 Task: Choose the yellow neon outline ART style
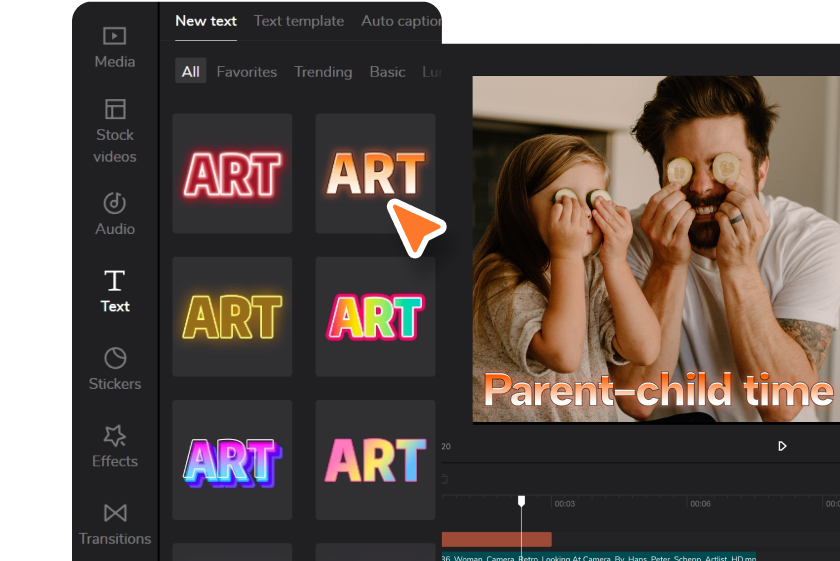click(232, 316)
